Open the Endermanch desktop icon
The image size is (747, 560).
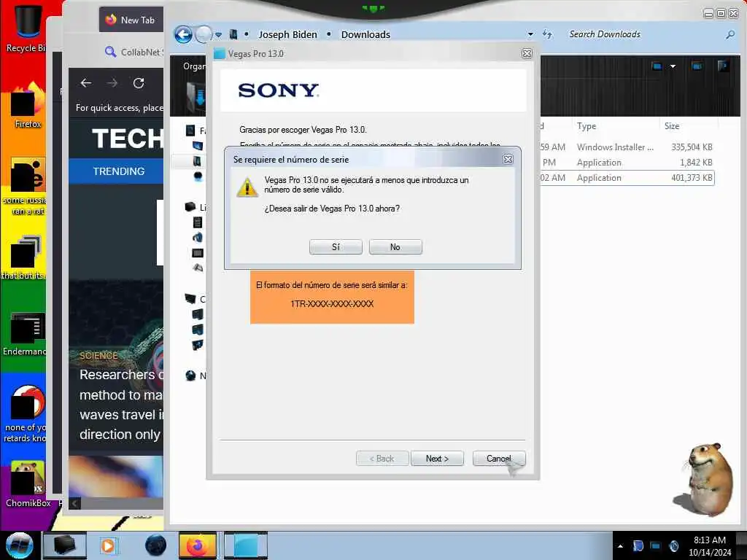26,333
